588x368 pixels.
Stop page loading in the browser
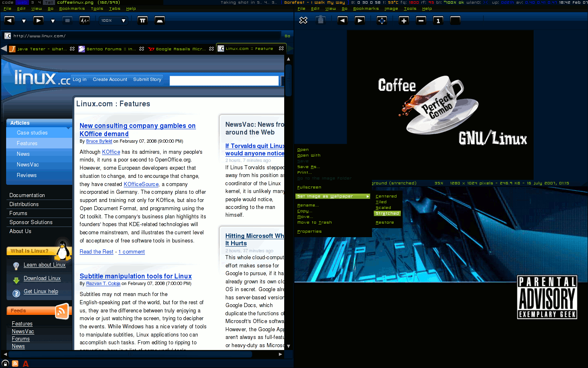[67, 20]
